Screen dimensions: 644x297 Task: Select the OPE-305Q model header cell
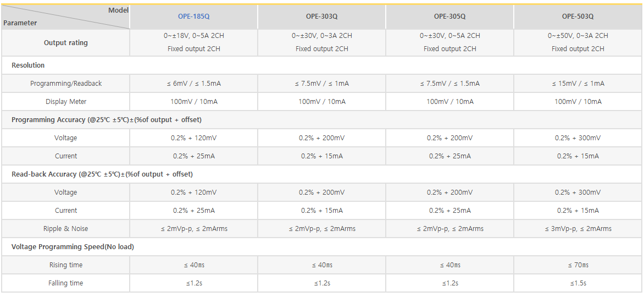click(449, 16)
